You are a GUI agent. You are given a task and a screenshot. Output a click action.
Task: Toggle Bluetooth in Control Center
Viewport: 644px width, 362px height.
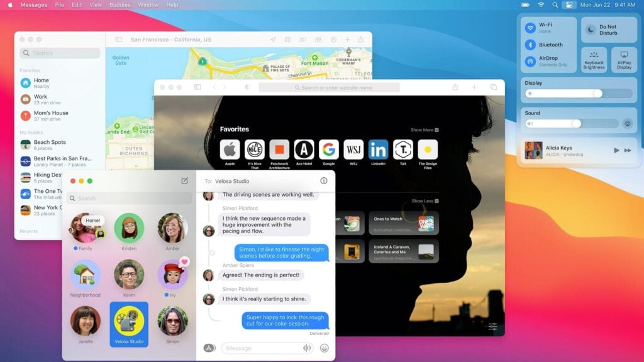[531, 45]
